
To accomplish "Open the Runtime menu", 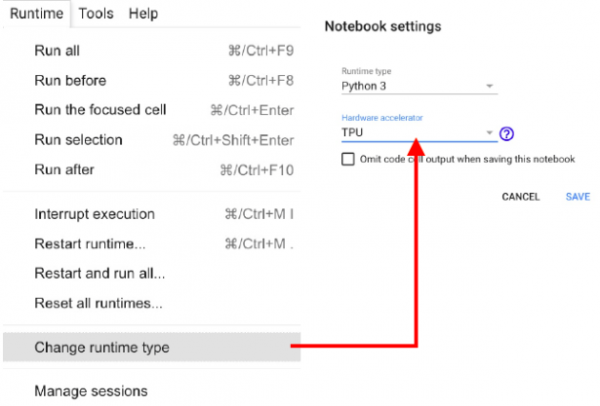I will coord(37,14).
